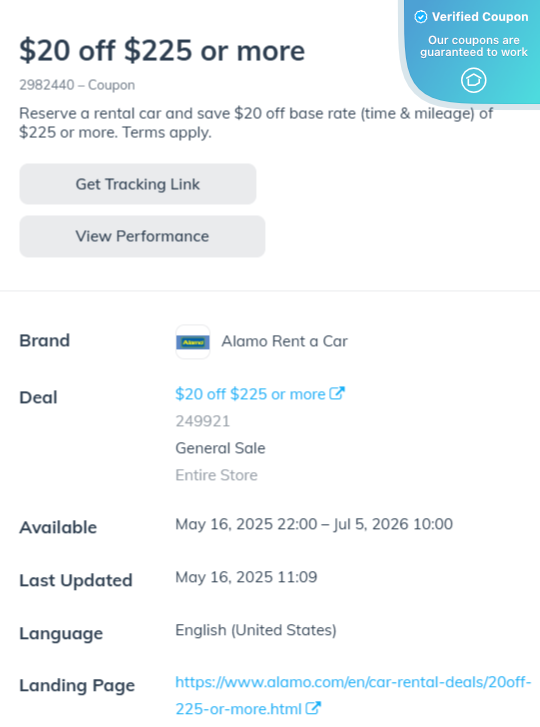
Task: Click the deal ID 249921
Action: (203, 421)
